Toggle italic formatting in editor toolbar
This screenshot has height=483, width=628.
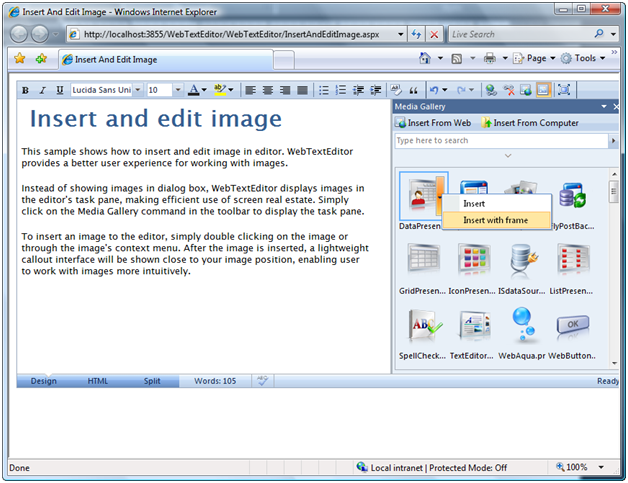42,90
